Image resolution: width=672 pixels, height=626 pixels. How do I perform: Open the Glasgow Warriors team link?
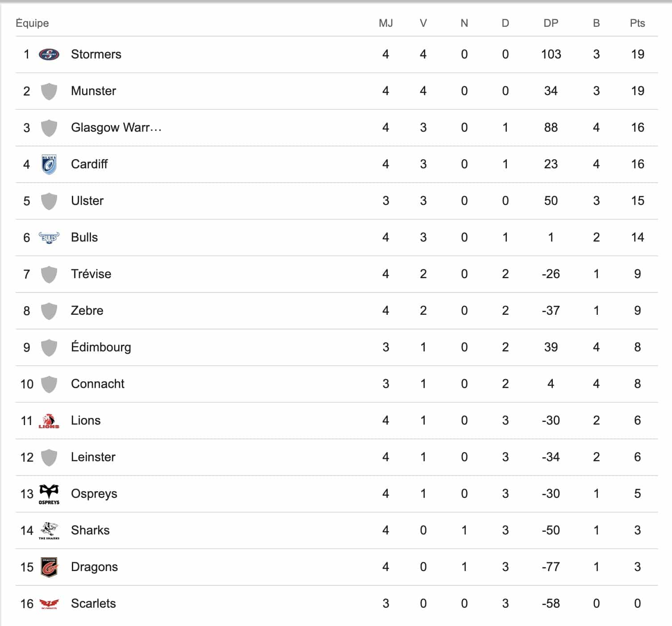(x=116, y=128)
